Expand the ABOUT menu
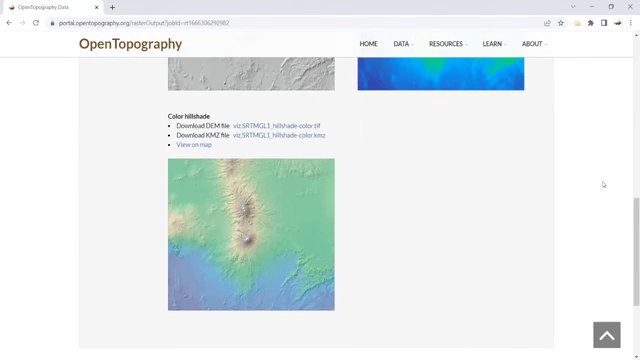640x360 pixels. click(x=534, y=44)
